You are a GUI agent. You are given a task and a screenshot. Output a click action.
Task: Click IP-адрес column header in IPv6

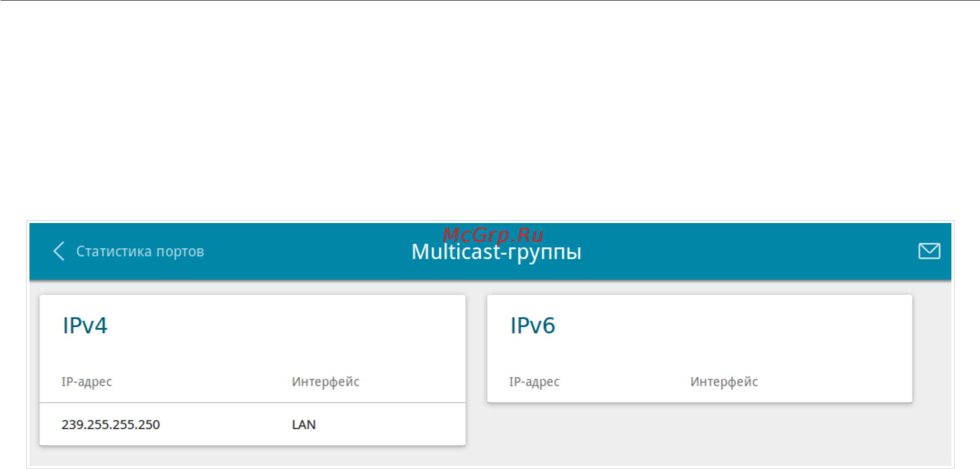click(534, 382)
